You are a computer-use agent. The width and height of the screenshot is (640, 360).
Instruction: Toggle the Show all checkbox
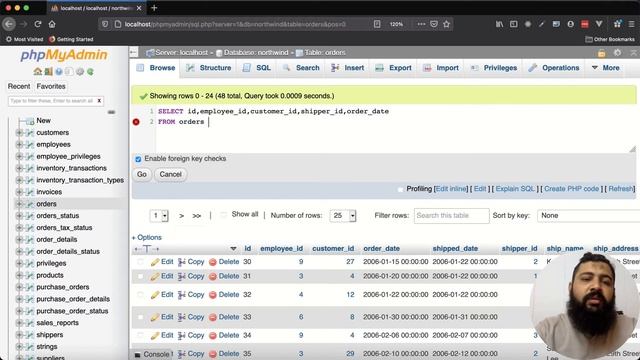tap(223, 215)
